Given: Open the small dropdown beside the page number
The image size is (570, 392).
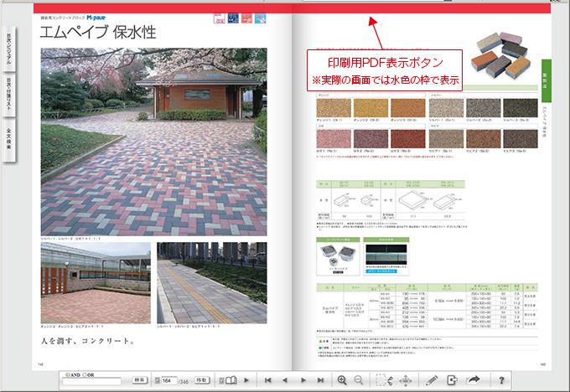Looking at the screenshot, I should pyautogui.click(x=157, y=380).
